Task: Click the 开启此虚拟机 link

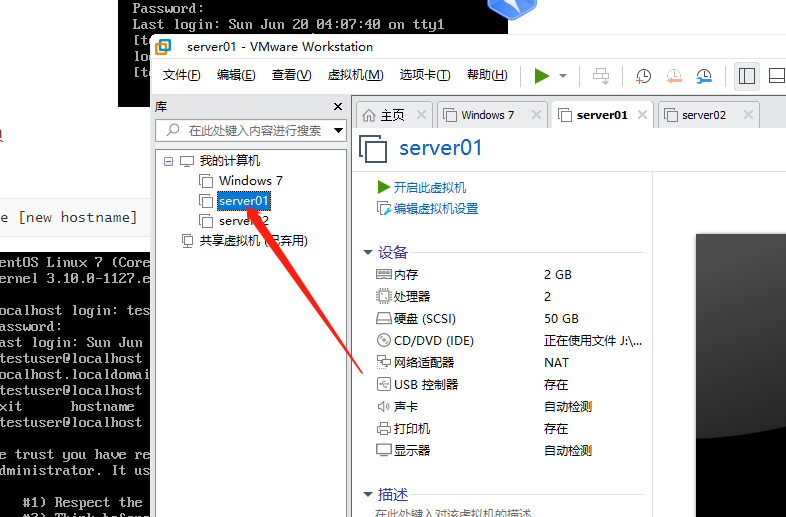Action: (430, 188)
